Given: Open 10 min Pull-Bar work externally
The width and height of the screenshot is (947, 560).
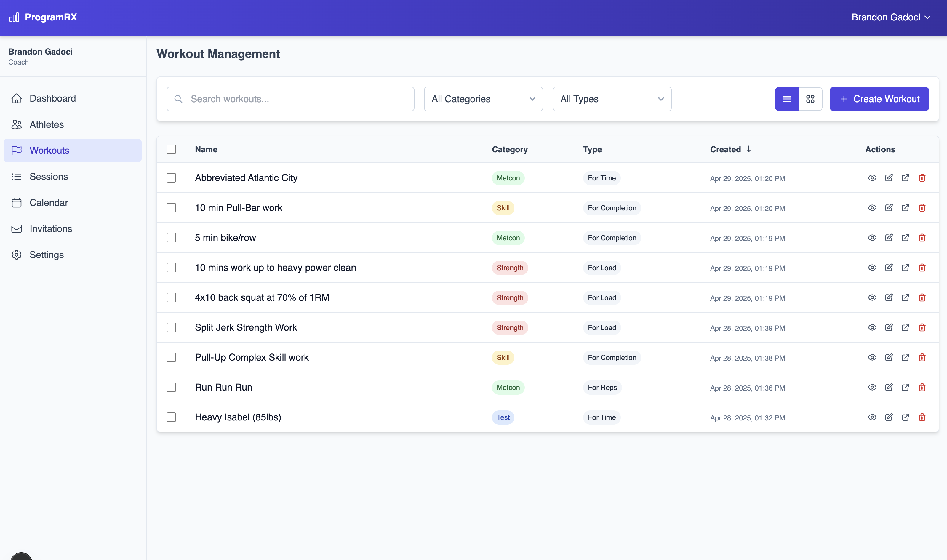Looking at the screenshot, I should (x=905, y=207).
